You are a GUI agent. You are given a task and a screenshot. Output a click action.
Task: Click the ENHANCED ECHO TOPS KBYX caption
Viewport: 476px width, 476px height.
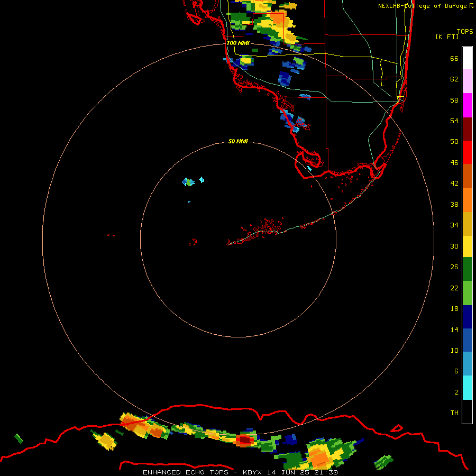(240, 472)
